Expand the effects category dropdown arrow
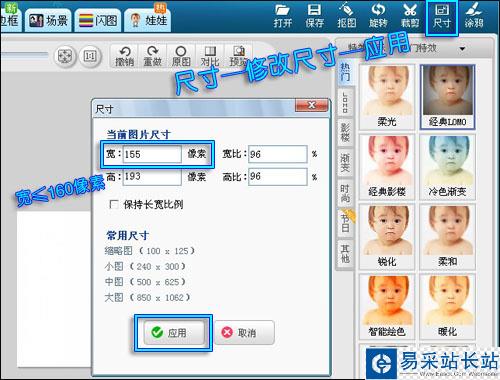This screenshot has width=500, height=380. coord(462,49)
